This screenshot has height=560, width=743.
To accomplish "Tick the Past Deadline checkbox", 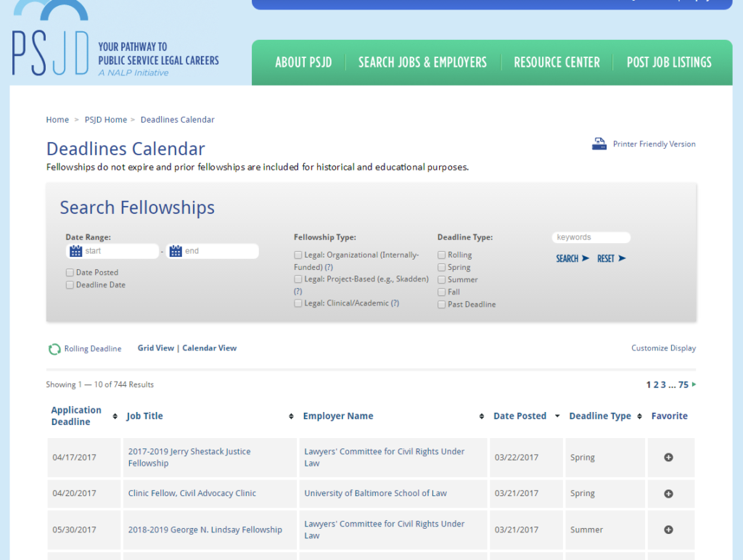I will point(442,304).
